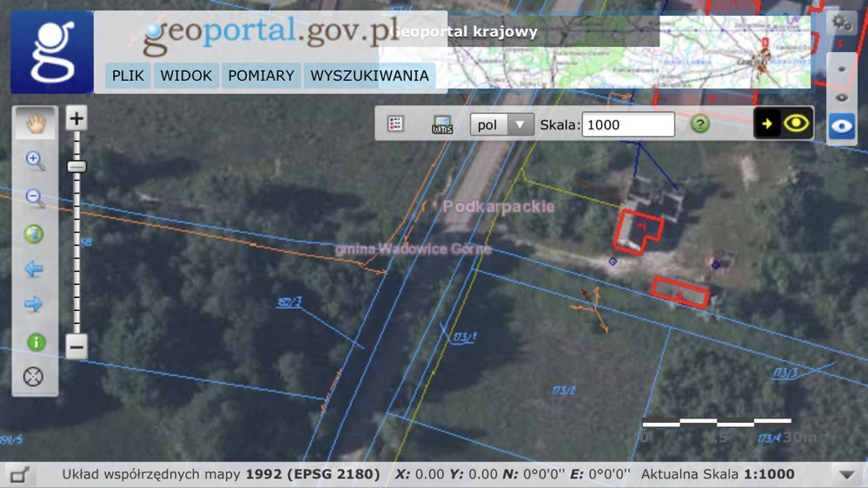868x488 pixels.
Task: Expand the status bar down arrow
Action: pyautogui.click(x=846, y=475)
